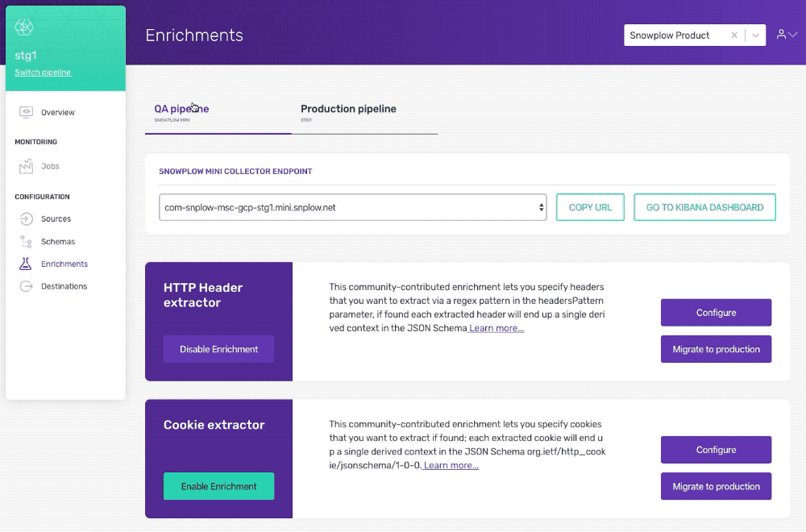Open the collector endpoint dropdown

[353, 207]
